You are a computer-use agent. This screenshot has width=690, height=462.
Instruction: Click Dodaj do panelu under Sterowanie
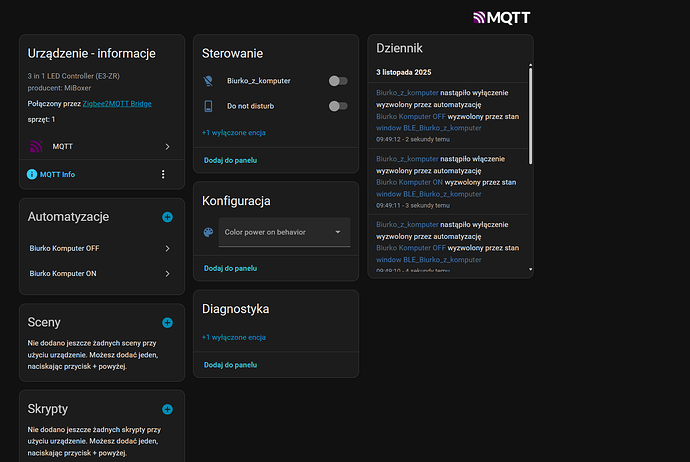[230, 160]
